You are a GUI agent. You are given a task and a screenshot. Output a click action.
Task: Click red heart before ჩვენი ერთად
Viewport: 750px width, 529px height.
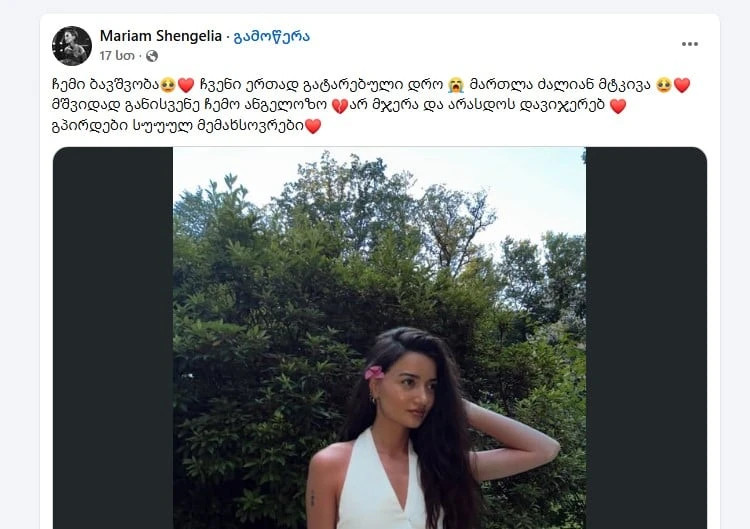pos(186,85)
